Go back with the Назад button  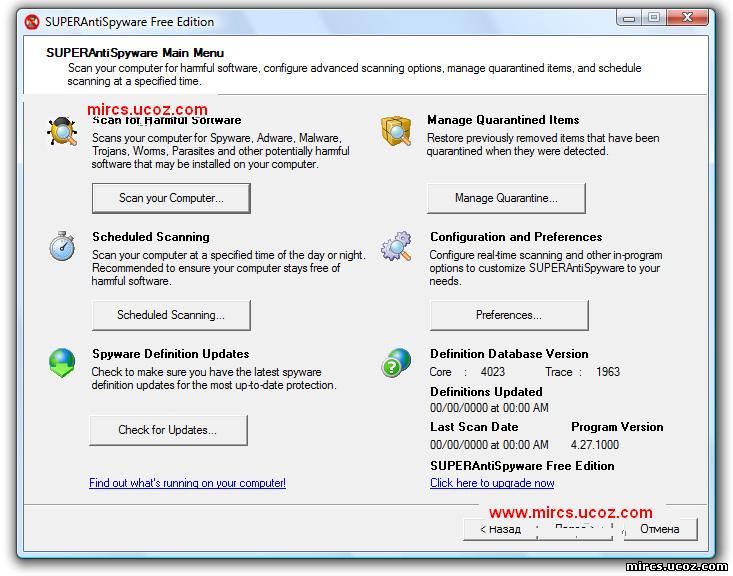500,529
